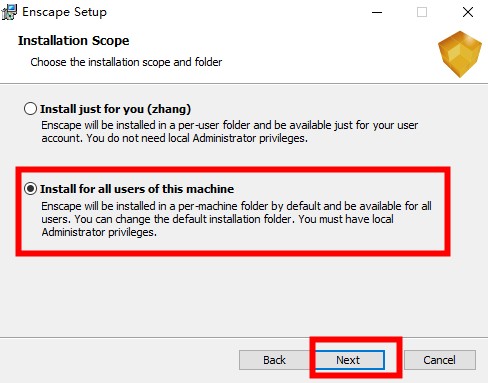Click the per-machine folder description paragraph

[x=236, y=219]
